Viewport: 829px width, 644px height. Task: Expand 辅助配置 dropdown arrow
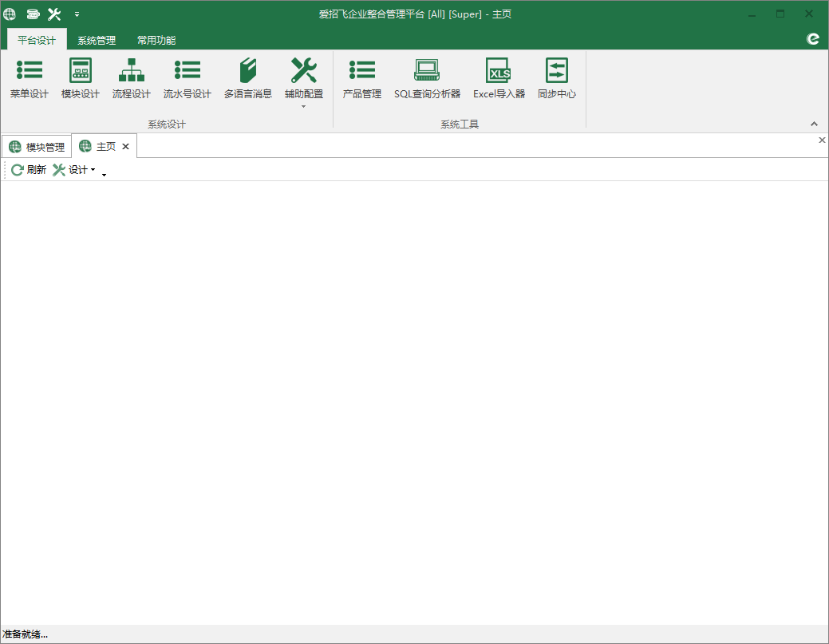click(x=303, y=107)
